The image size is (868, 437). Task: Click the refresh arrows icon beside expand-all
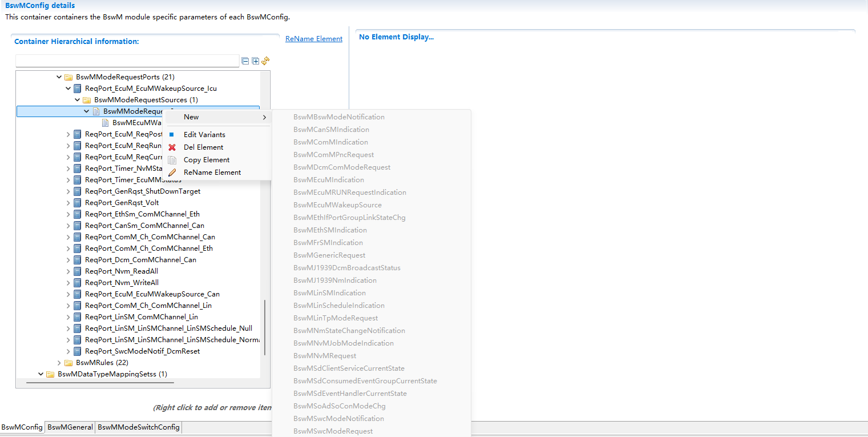[x=265, y=61]
